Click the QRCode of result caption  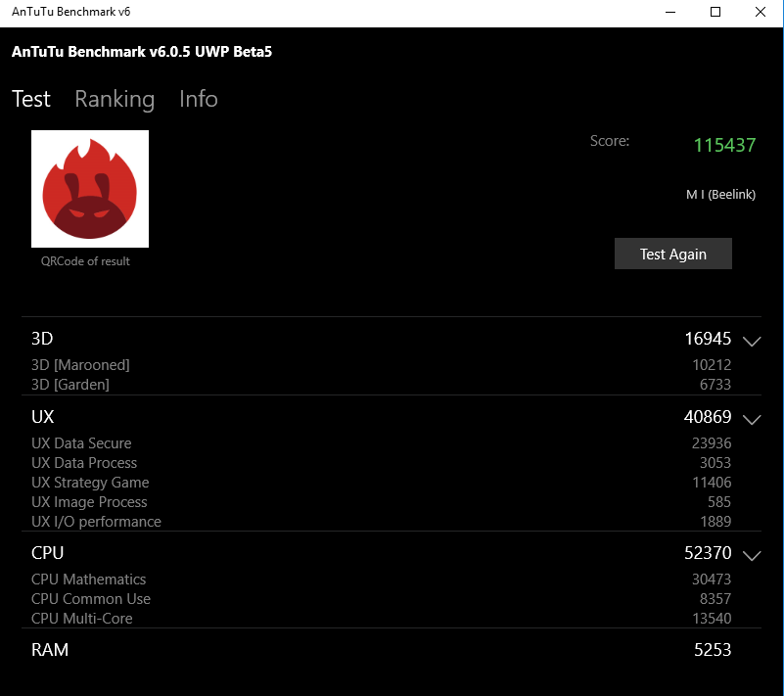[x=85, y=261]
